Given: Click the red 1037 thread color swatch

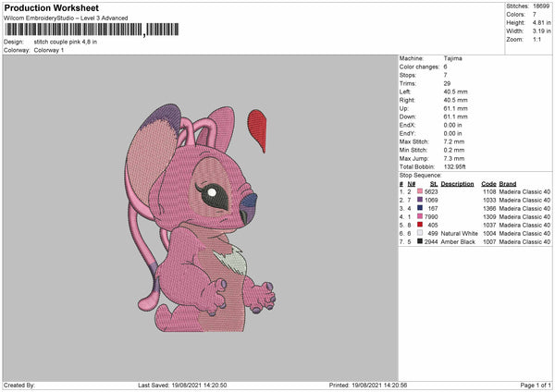Looking at the screenshot, I should [420, 225].
